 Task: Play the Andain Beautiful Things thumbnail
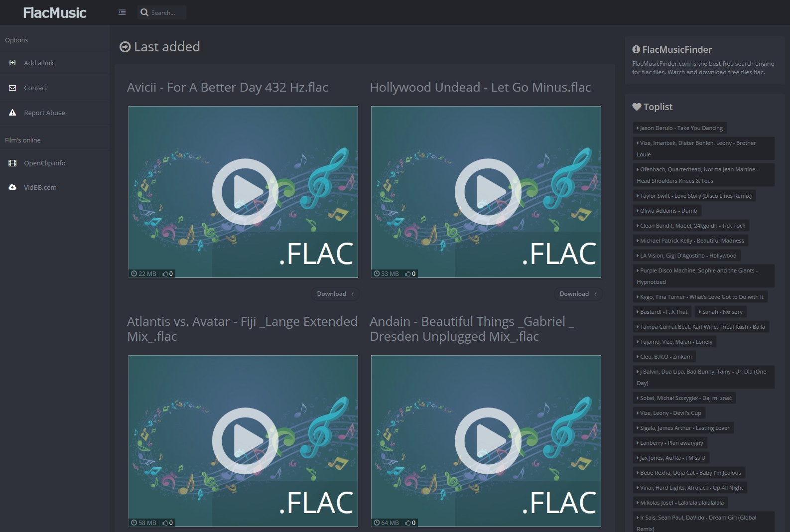pos(486,441)
